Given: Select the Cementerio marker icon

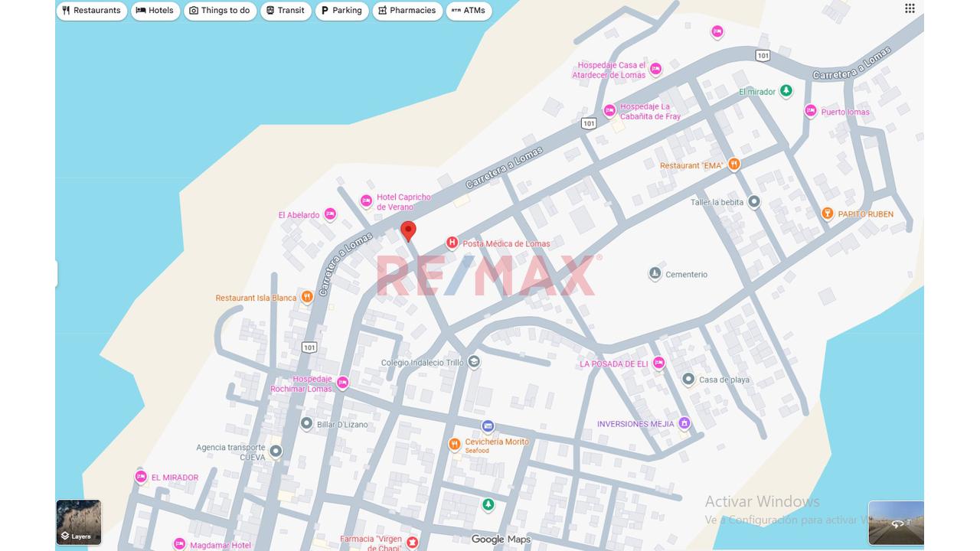Looking at the screenshot, I should [x=655, y=273].
